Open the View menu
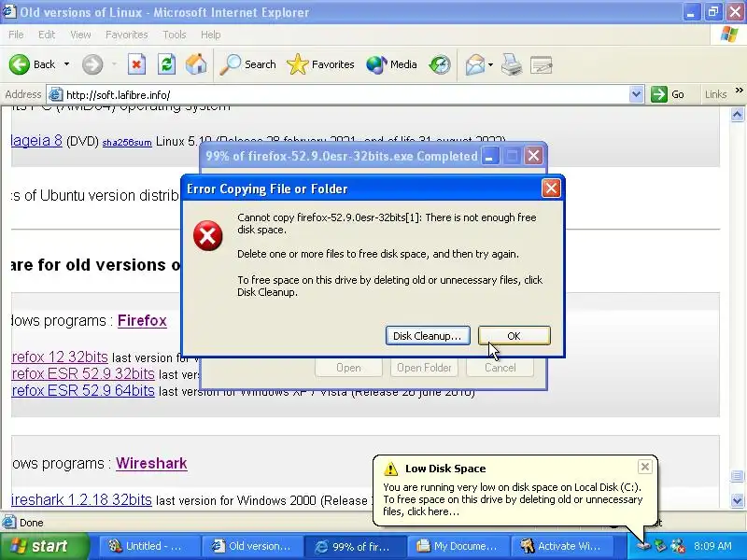 [80, 35]
